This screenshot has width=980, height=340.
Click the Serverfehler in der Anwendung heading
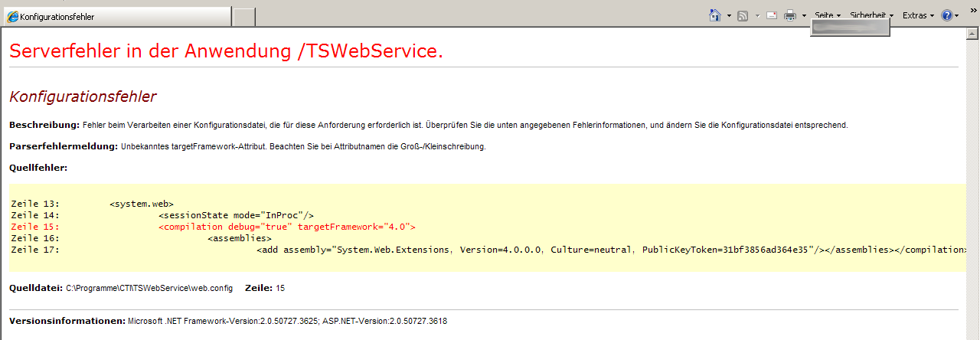click(226, 51)
